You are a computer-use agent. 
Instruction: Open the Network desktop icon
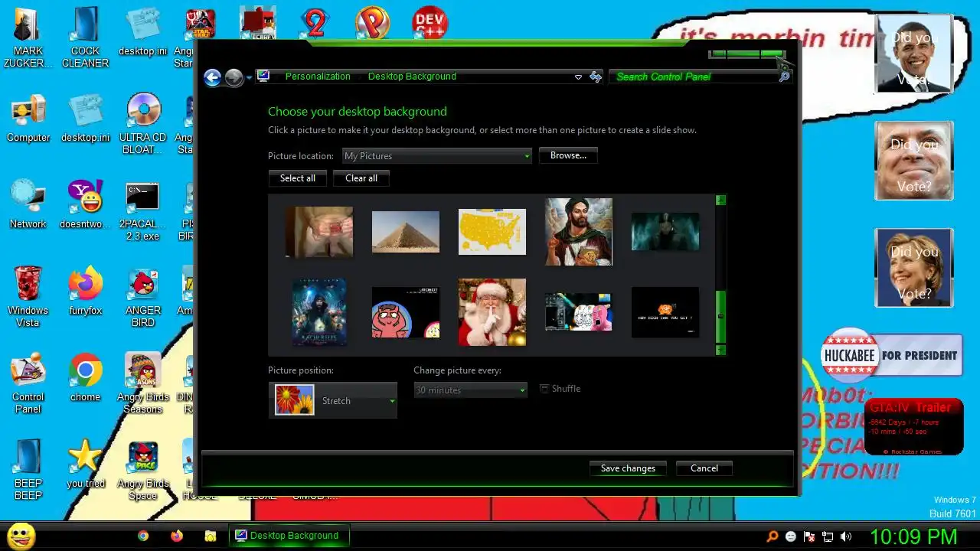point(28,205)
